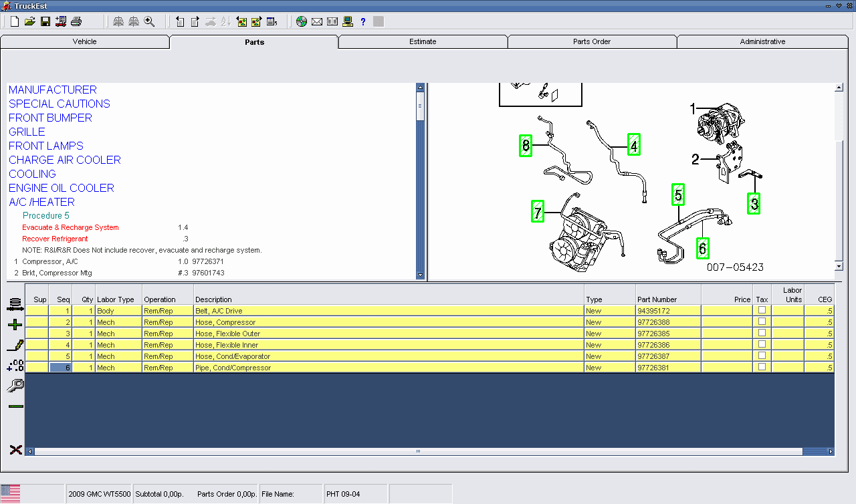The width and height of the screenshot is (856, 504).
Task: Click the green plus icon to add a line
Action: [x=15, y=324]
